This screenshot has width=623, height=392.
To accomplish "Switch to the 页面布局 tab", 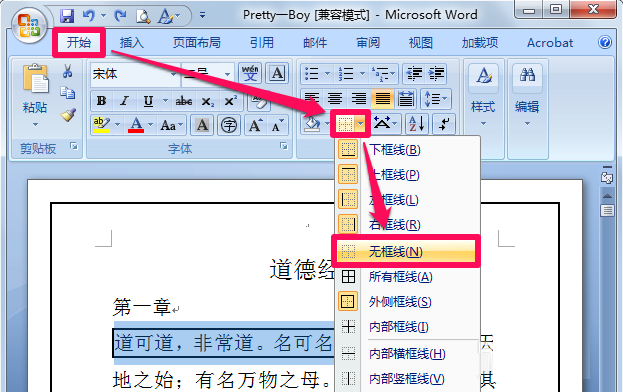I will pyautogui.click(x=197, y=42).
